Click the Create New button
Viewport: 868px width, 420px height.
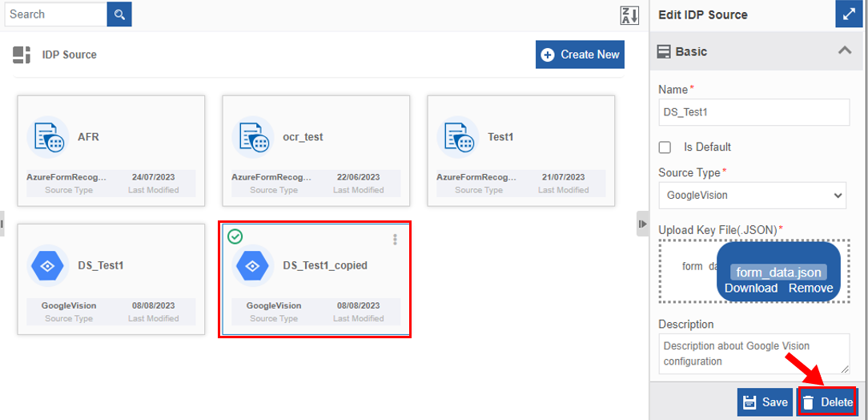tap(580, 55)
